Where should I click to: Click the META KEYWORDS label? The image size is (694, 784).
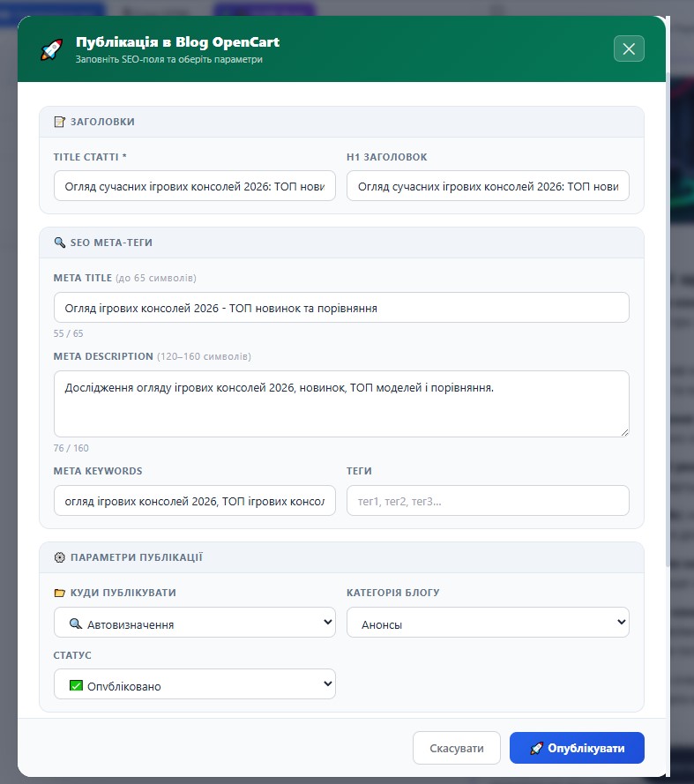[x=98, y=471]
